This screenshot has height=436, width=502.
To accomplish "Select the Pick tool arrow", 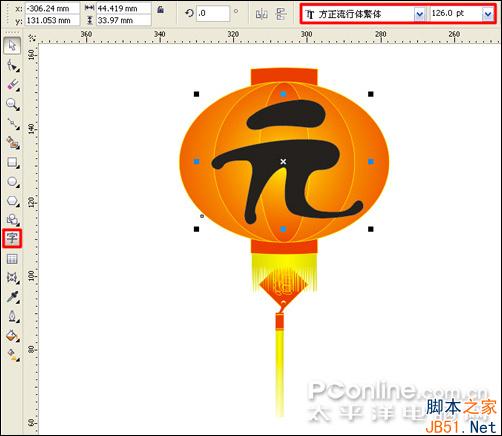I will point(12,46).
